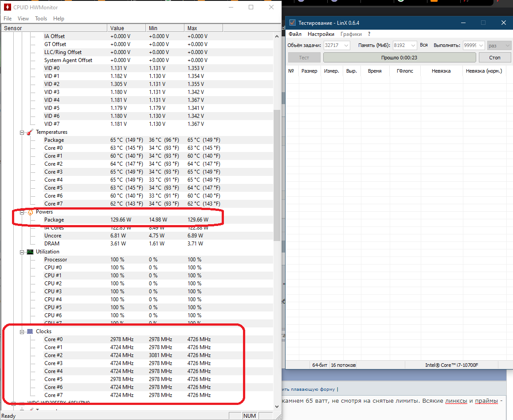513x420 pixels.
Task: Click the Intel Core i7-10700F status text
Action: [451, 365]
